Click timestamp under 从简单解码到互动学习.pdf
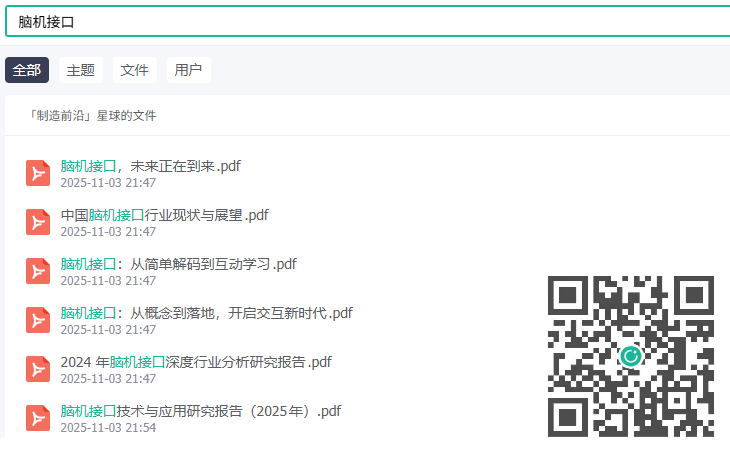This screenshot has height=449, width=730. click(108, 280)
